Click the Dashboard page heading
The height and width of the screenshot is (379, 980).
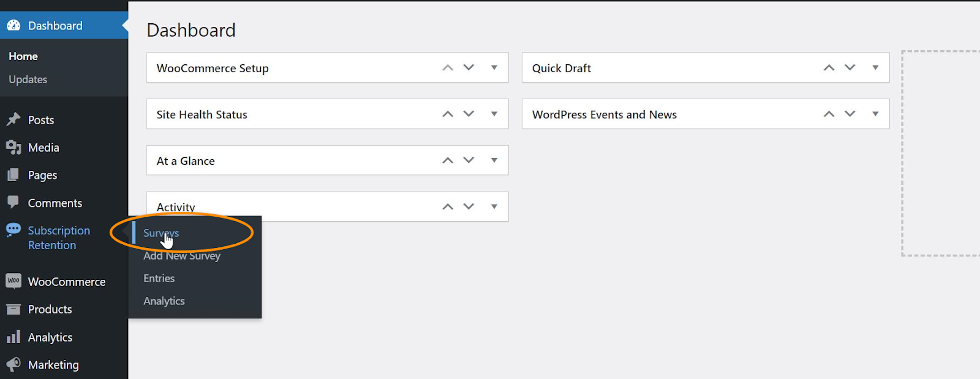point(191,30)
